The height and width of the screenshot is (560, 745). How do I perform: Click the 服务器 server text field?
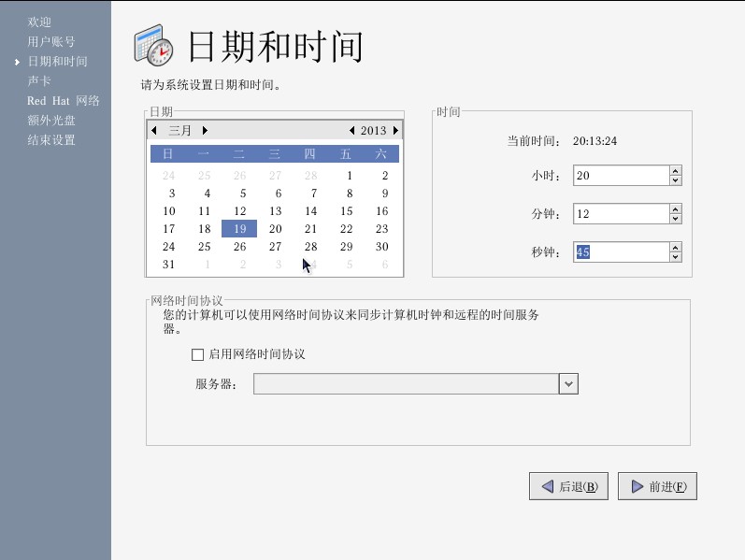click(x=407, y=383)
